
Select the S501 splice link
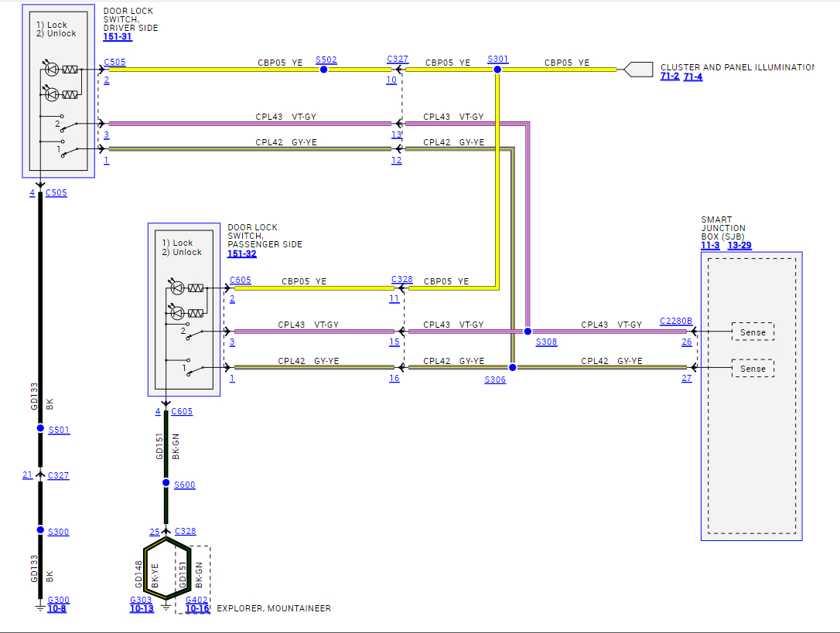click(x=59, y=430)
